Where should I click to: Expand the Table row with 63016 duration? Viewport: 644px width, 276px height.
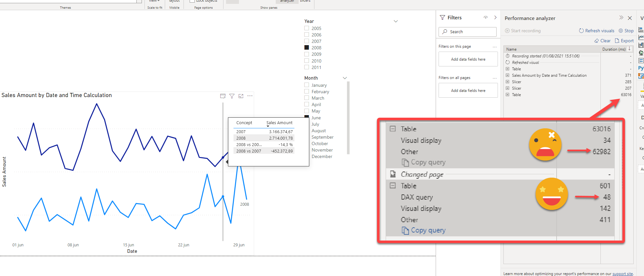pyautogui.click(x=508, y=95)
